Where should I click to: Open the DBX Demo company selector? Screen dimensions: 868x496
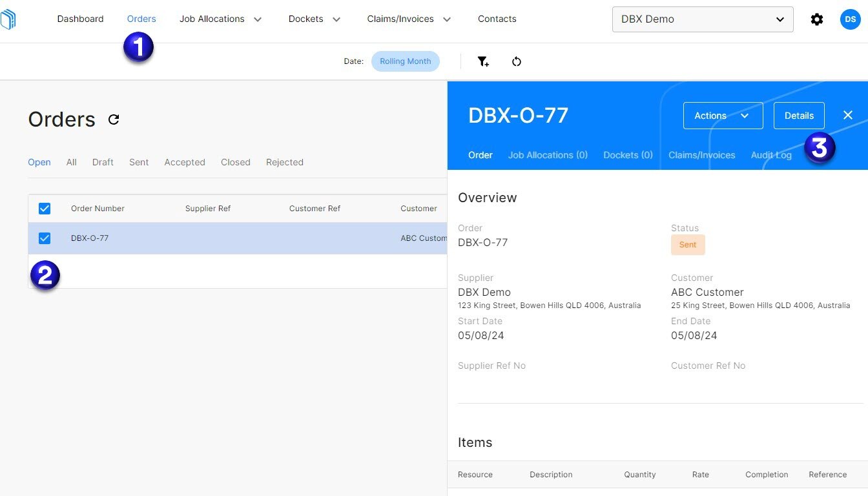coord(702,19)
